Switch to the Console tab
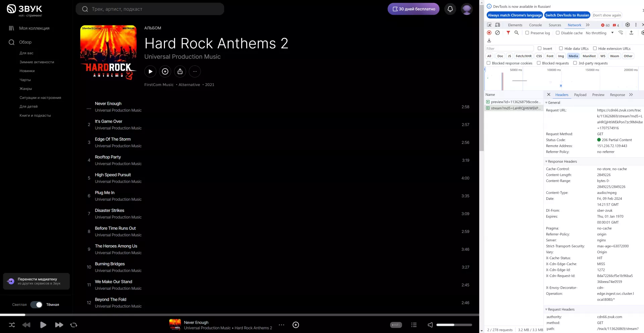This screenshot has height=333, width=644. 535,25
